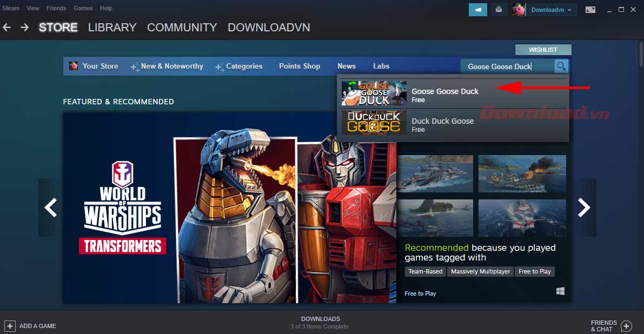Click the page vertical scrollbar
Screen dimensions: 644x334
[x=641, y=54]
